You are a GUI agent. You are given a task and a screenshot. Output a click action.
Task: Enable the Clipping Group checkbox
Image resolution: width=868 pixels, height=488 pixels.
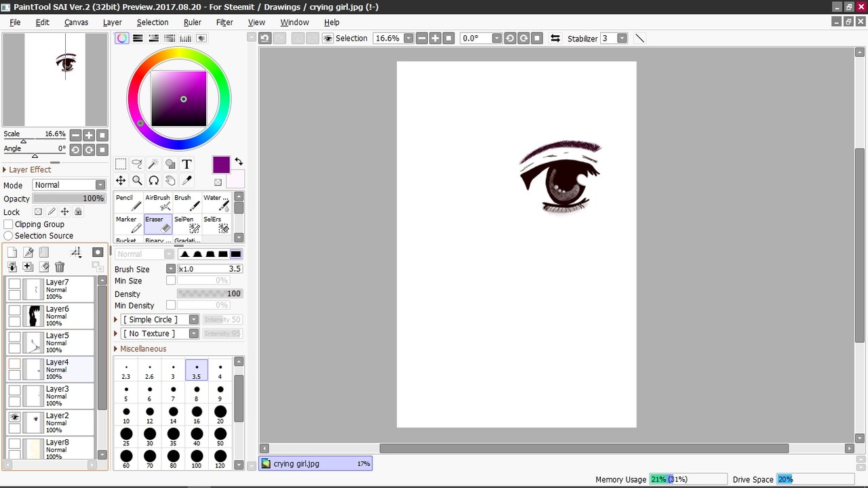pyautogui.click(x=9, y=224)
